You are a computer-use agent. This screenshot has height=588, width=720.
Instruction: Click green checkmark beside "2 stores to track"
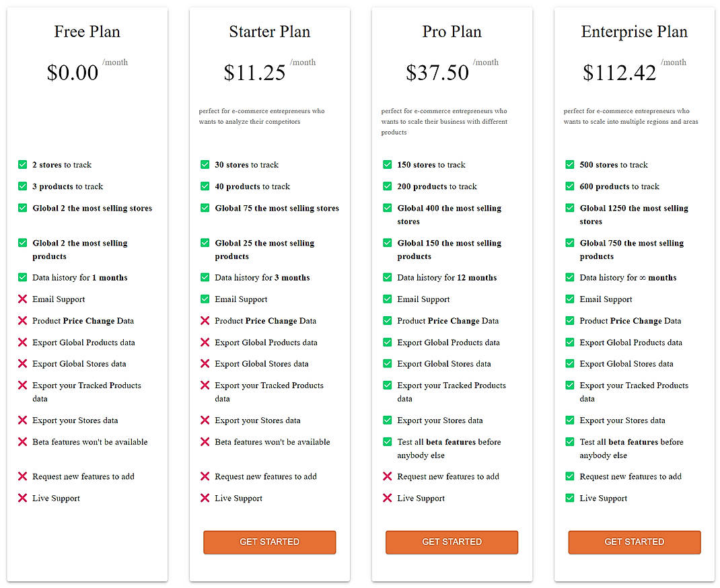point(22,164)
